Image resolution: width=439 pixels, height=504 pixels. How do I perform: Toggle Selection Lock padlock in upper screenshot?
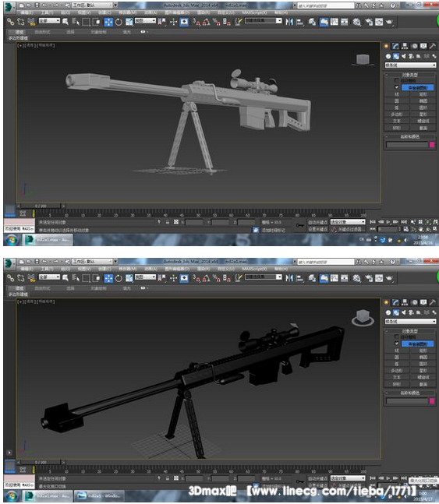click(168, 222)
